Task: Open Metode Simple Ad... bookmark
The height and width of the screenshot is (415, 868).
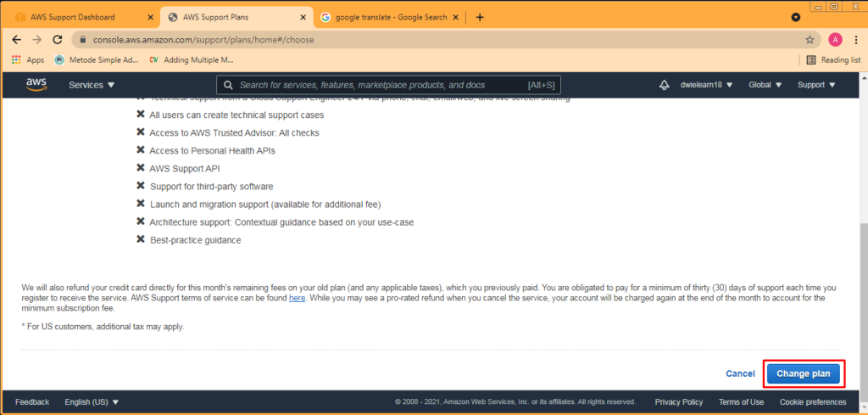Action: click(x=97, y=60)
